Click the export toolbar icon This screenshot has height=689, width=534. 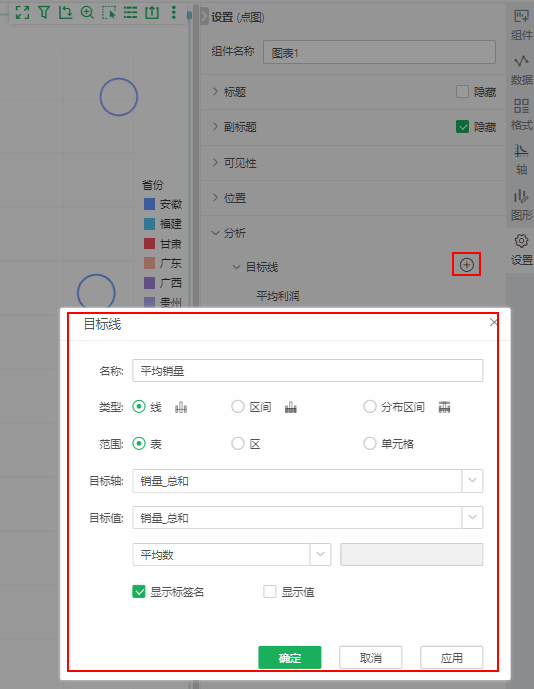[152, 12]
